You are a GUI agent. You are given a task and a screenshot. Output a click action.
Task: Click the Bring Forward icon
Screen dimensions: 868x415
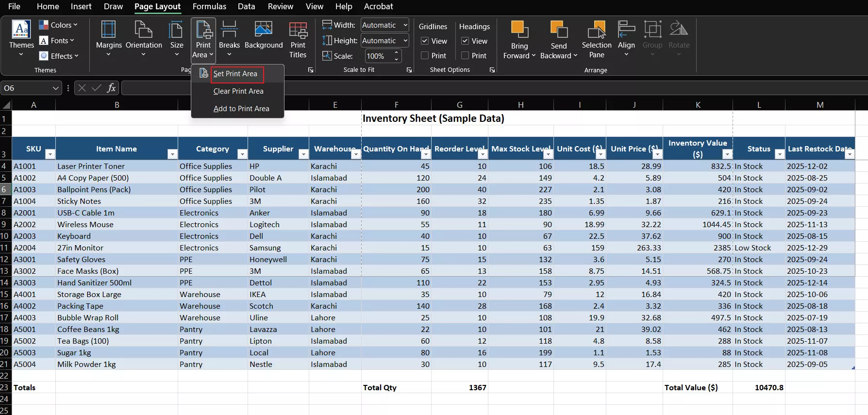click(x=519, y=30)
